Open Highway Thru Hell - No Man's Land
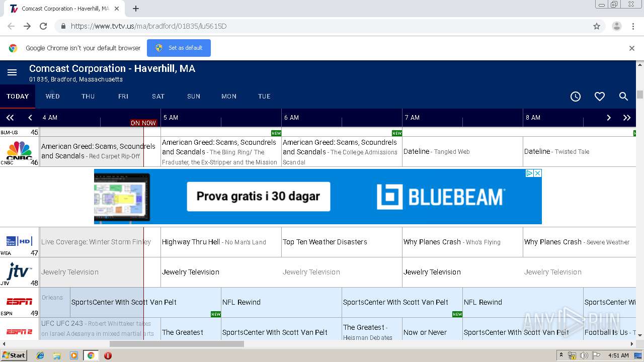This screenshot has width=644, height=362. click(221, 242)
